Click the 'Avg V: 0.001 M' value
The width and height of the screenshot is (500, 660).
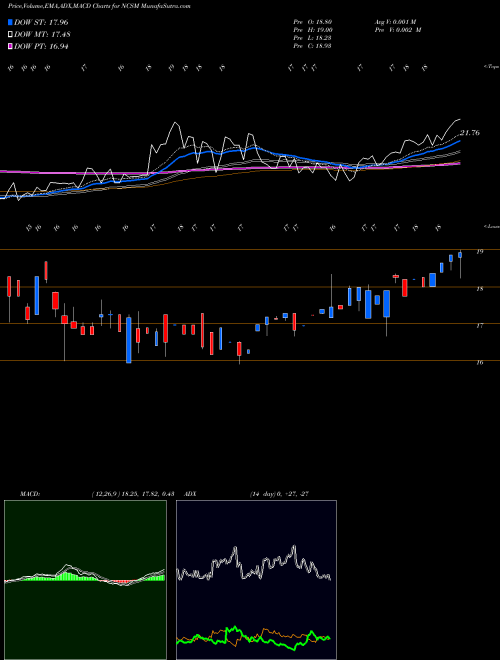pos(395,22)
